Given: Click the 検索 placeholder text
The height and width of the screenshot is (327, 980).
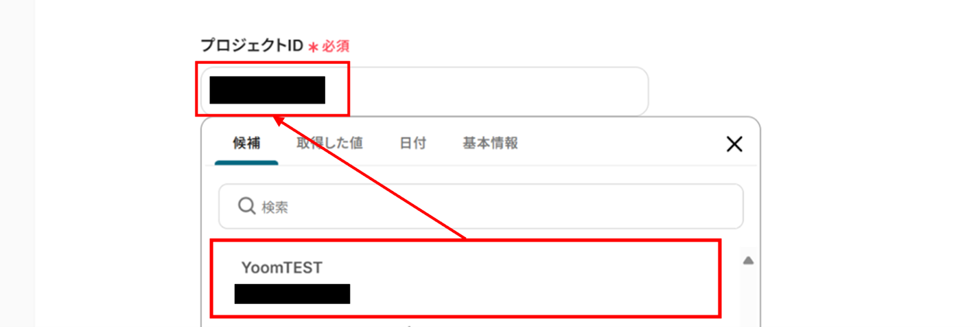Looking at the screenshot, I should point(274,208).
